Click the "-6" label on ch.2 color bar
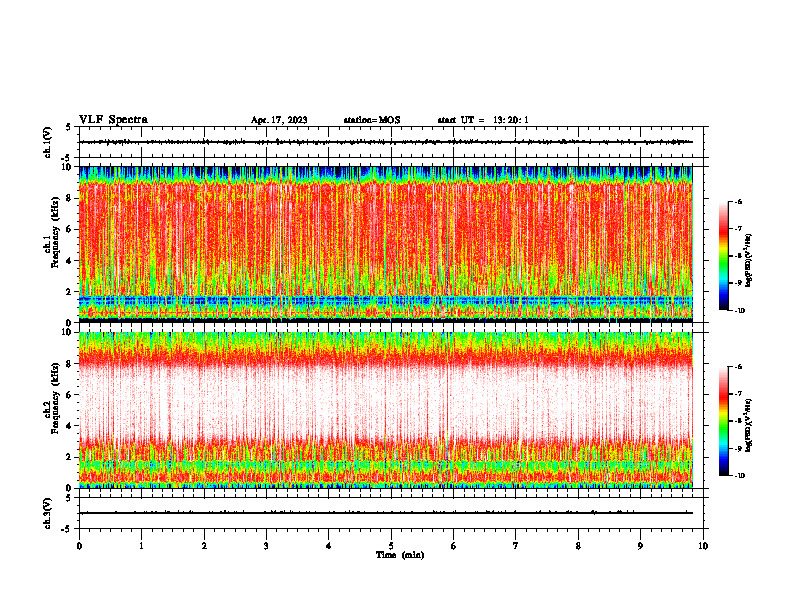792x612 pixels. (x=738, y=367)
